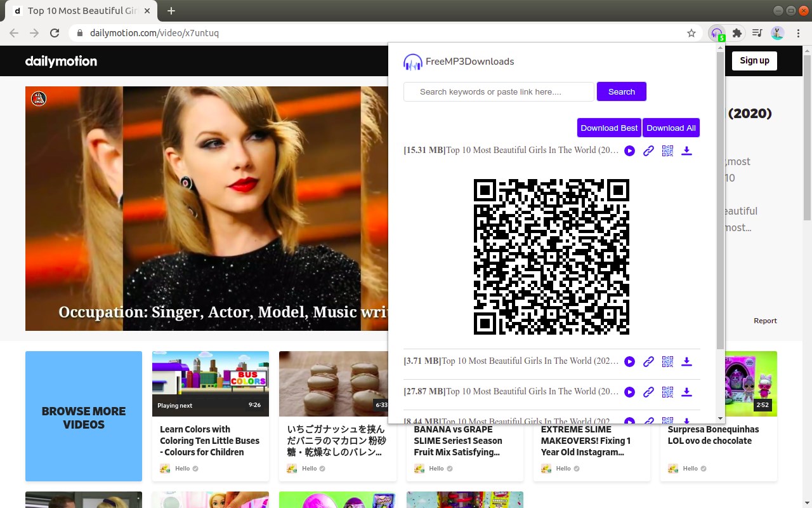Screen dimensions: 812x508
Task: View site info via the lock icon
Action: tap(80, 33)
